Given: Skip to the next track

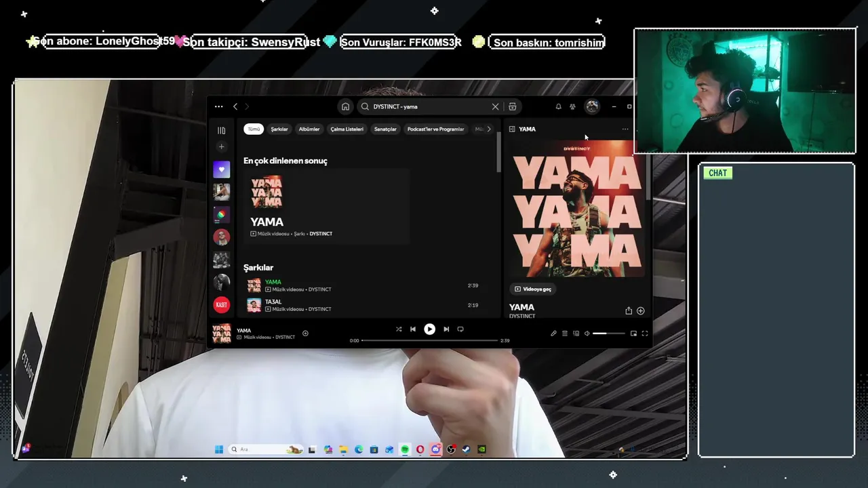Looking at the screenshot, I should [x=446, y=329].
